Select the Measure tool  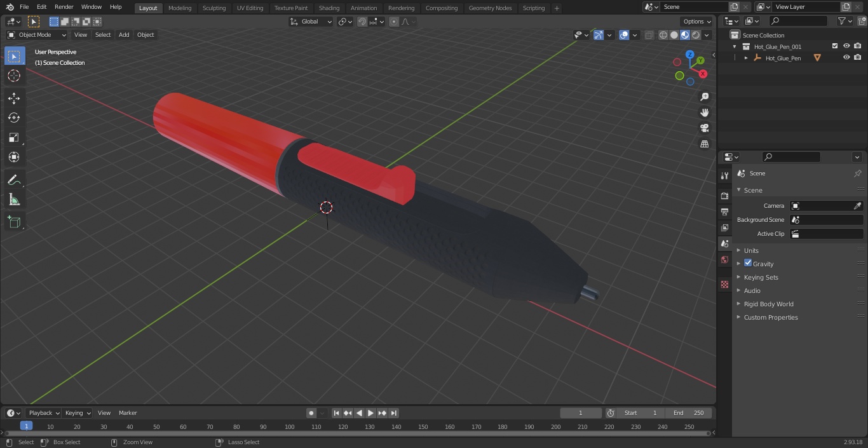pyautogui.click(x=14, y=200)
